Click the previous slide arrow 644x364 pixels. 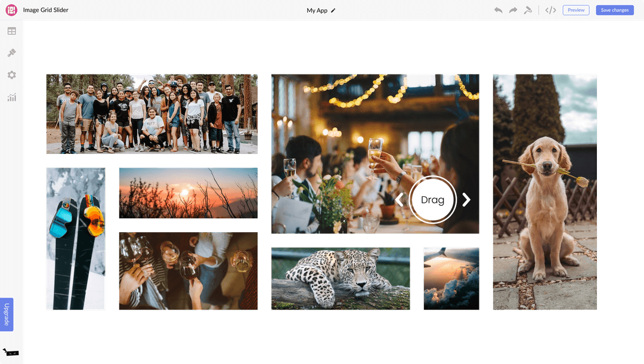[x=399, y=199]
